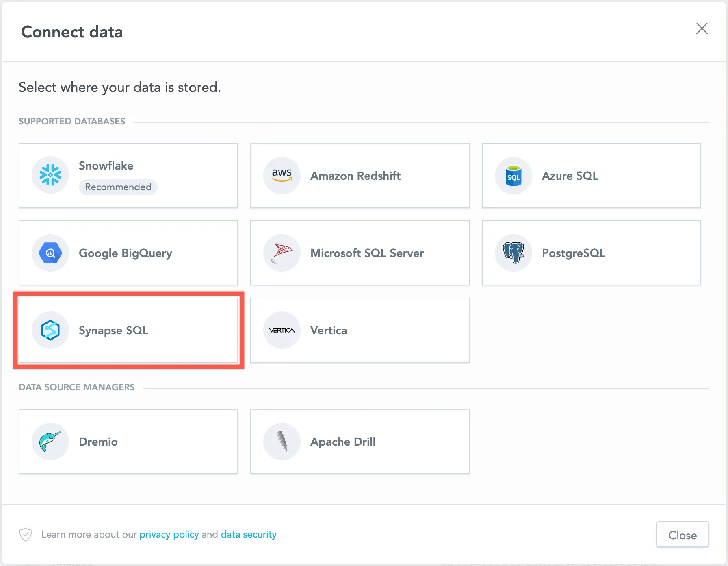Click the PostgreSQL elephant icon
728x566 pixels.
point(513,253)
